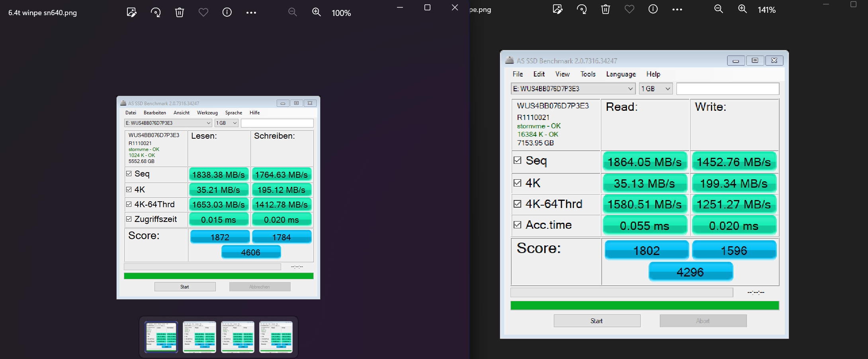868x359 pixels.
Task: Click green progress bar in English benchmark
Action: [645, 306]
